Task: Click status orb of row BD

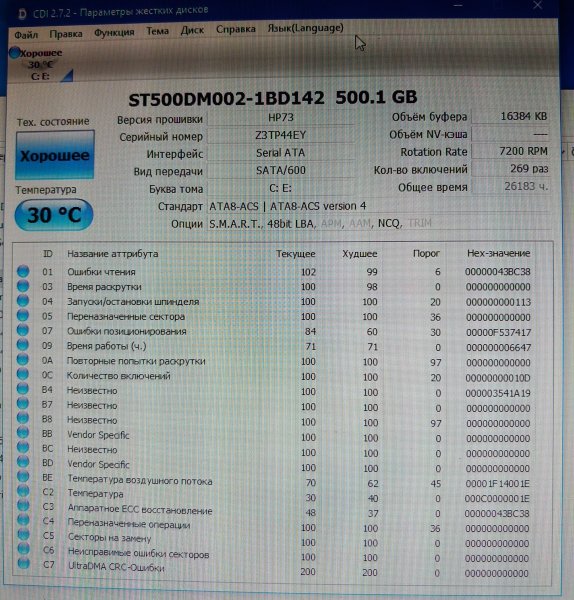Action: pyautogui.click(x=23, y=462)
